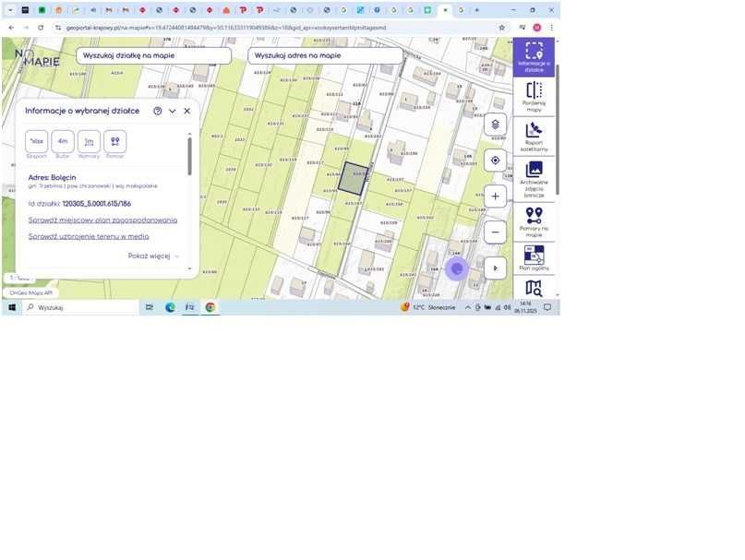Click the Na Mapie logo
Image resolution: width=745 pixels, height=560 pixels.
point(37,58)
